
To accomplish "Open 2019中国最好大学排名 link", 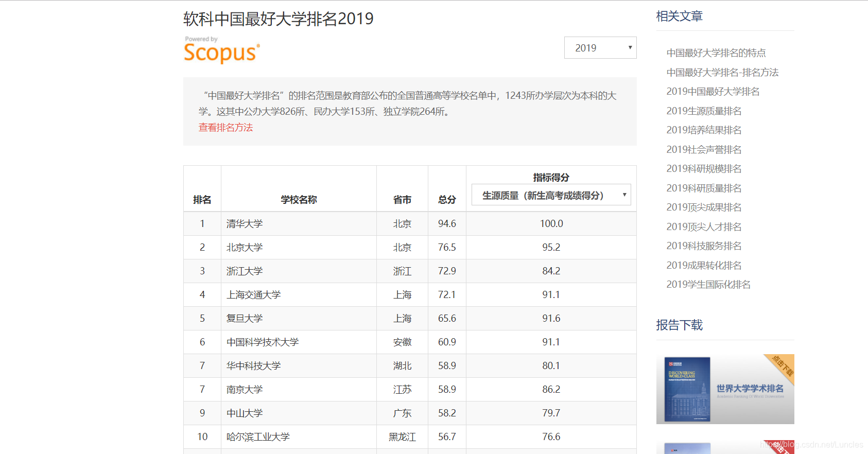I will (x=713, y=92).
